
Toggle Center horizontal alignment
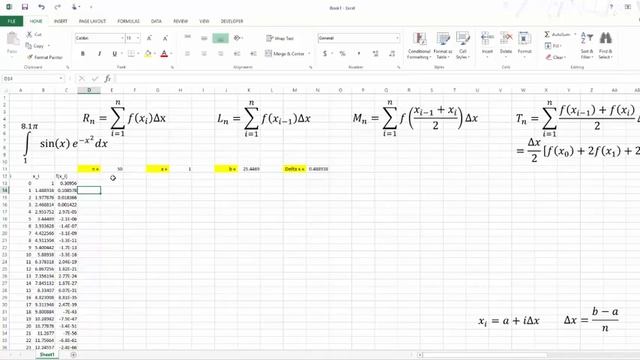[204, 53]
